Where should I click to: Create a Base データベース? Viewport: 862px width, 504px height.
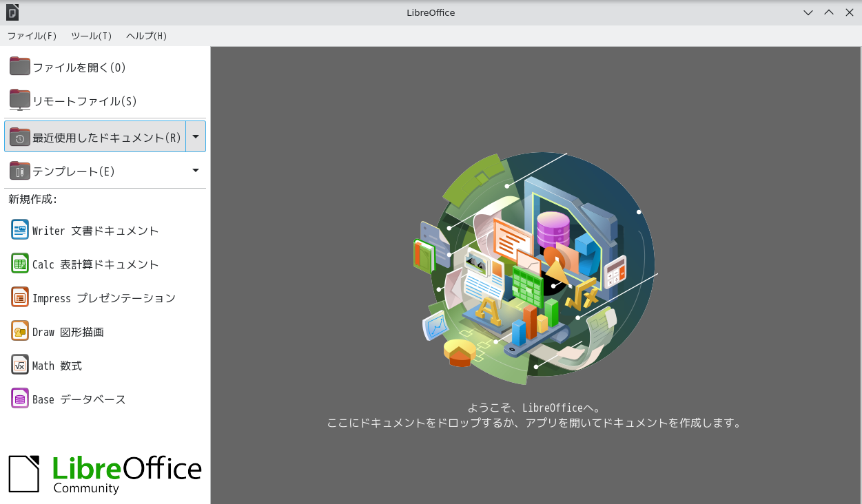105,399
